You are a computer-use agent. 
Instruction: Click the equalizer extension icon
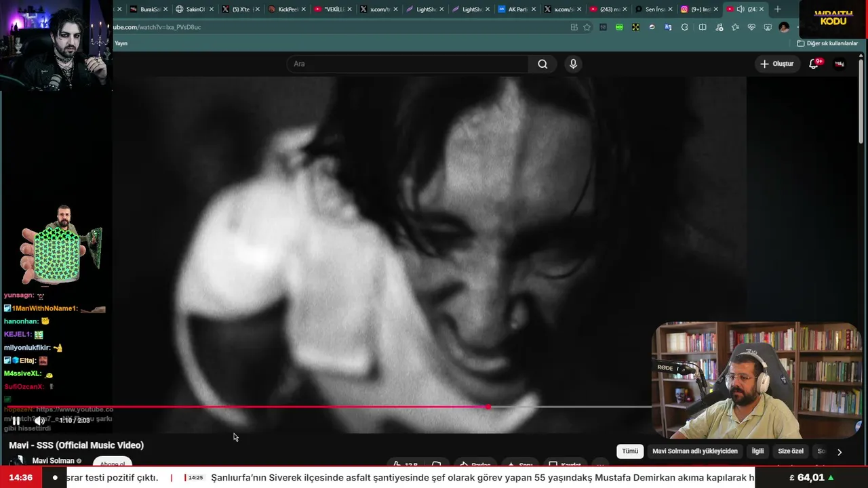pos(603,27)
